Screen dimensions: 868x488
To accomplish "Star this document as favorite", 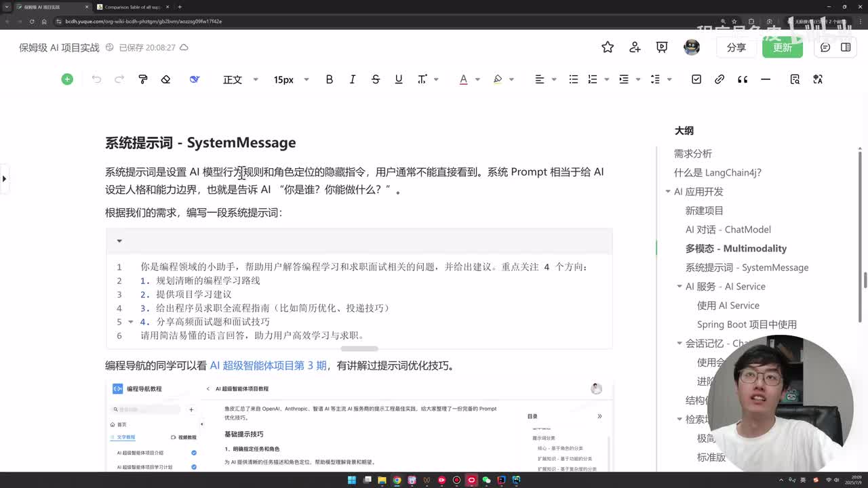I will 608,47.
